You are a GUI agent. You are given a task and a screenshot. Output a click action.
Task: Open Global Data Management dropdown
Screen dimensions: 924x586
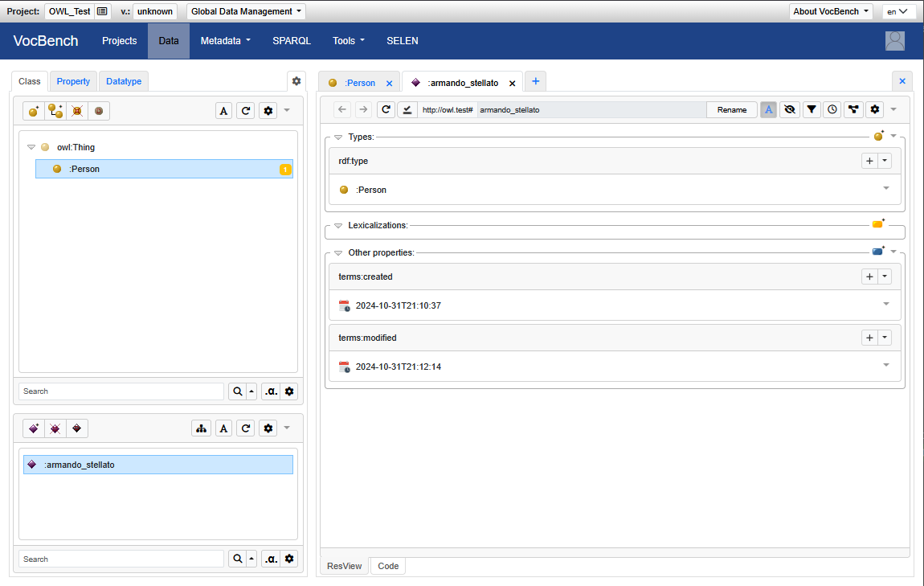pyautogui.click(x=246, y=11)
